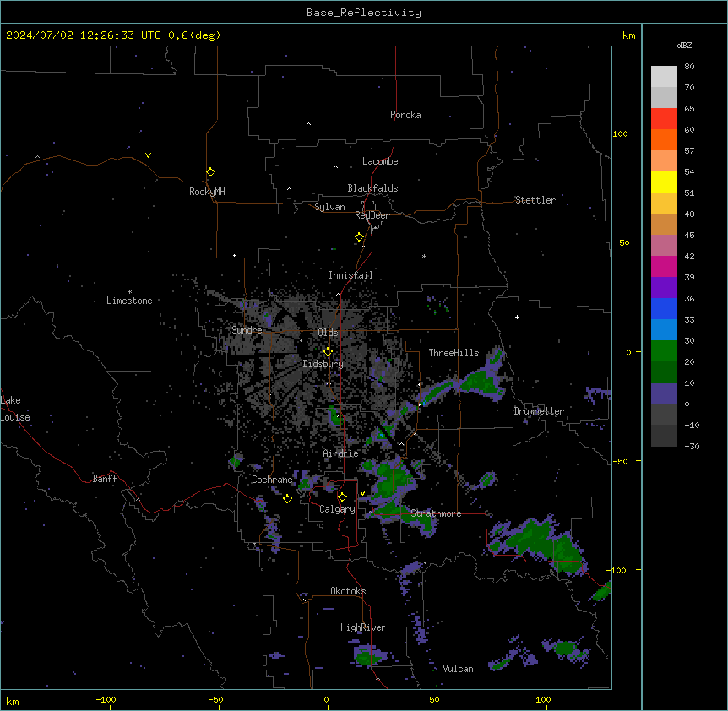Click the white asterisk above Limestone

129,292
